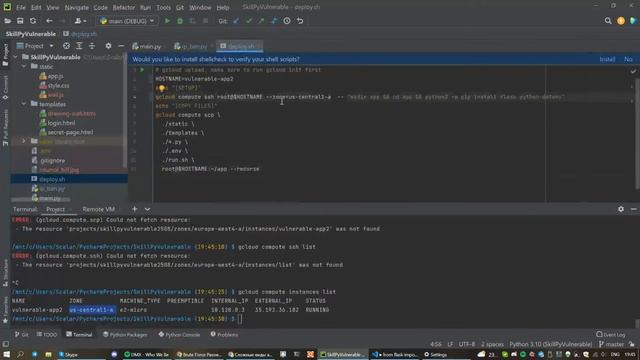Show Git history clock icon
Image resolution: width=640 pixels, height=360 pixels.
click(x=287, y=21)
